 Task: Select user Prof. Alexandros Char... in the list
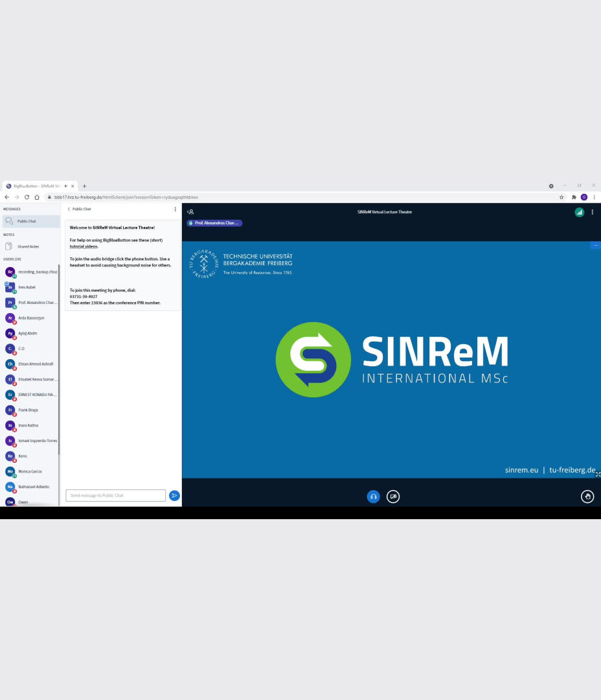point(31,303)
